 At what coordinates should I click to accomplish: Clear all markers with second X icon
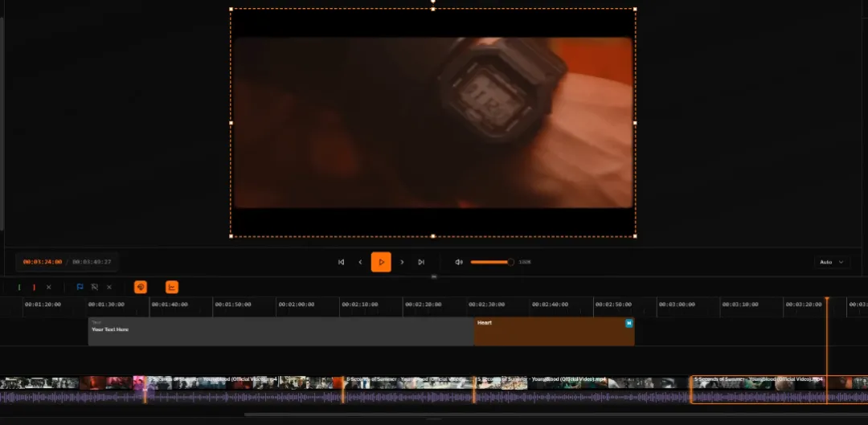coord(109,287)
